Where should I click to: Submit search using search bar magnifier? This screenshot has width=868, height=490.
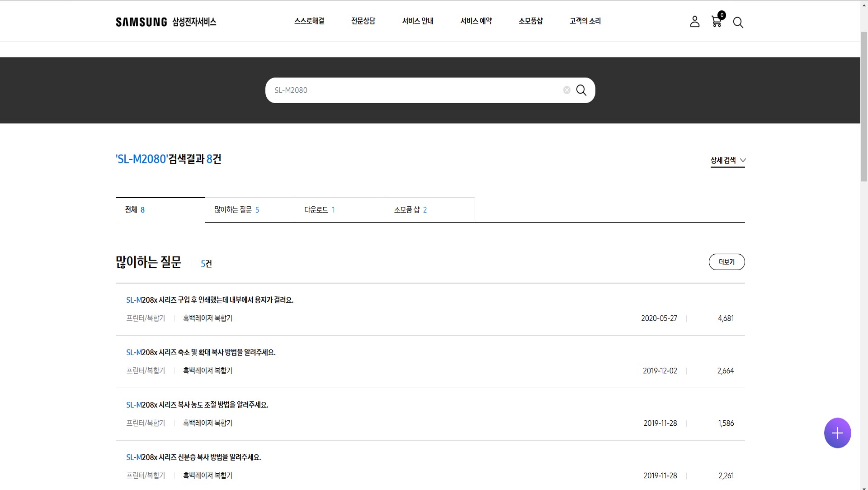581,90
